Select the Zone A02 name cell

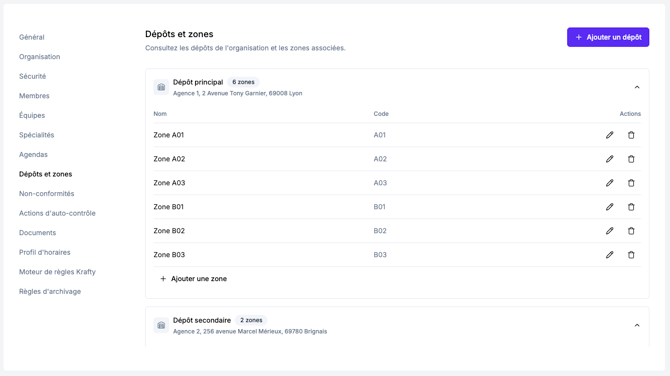(x=169, y=159)
